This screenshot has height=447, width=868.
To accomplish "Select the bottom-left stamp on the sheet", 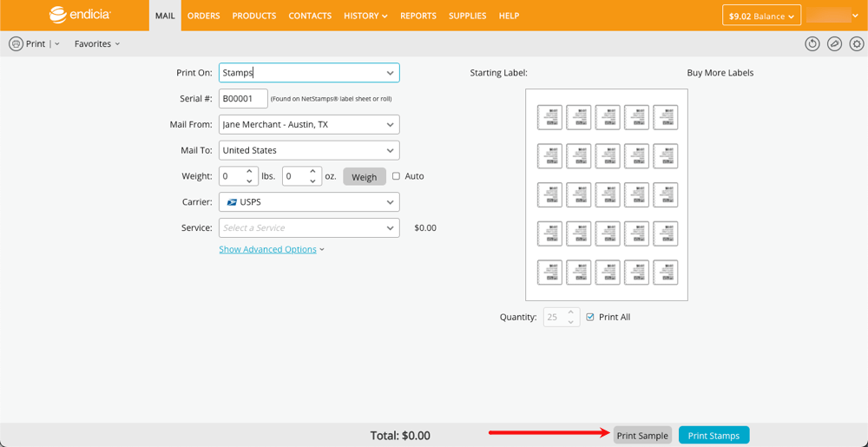I will pos(549,273).
